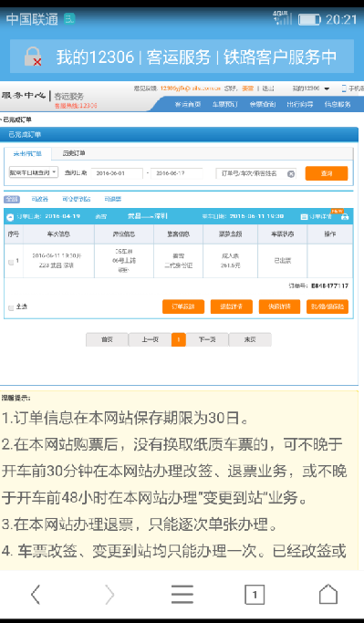
Task: Click the end date field 2016-06-17
Action: (177, 173)
